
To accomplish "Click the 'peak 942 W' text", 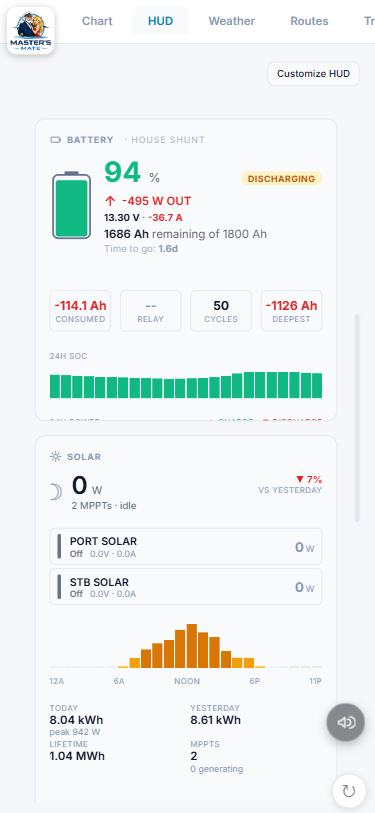I will click(x=75, y=733).
